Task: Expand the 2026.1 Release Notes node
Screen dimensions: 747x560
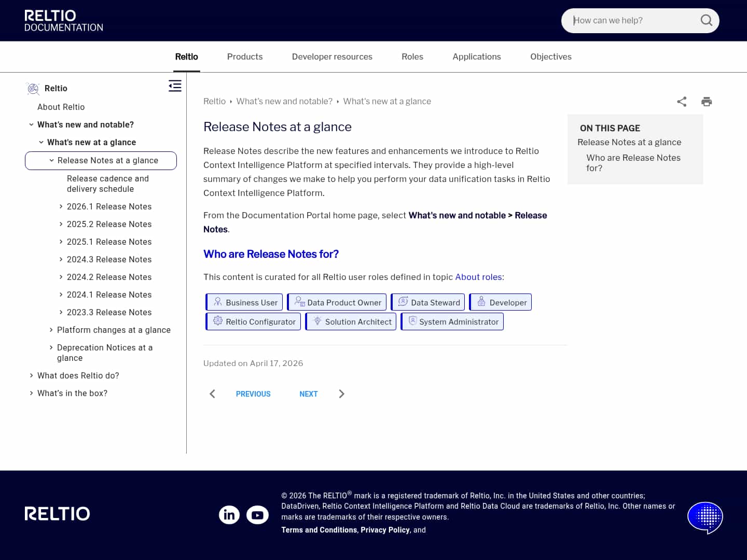Action: click(61, 206)
